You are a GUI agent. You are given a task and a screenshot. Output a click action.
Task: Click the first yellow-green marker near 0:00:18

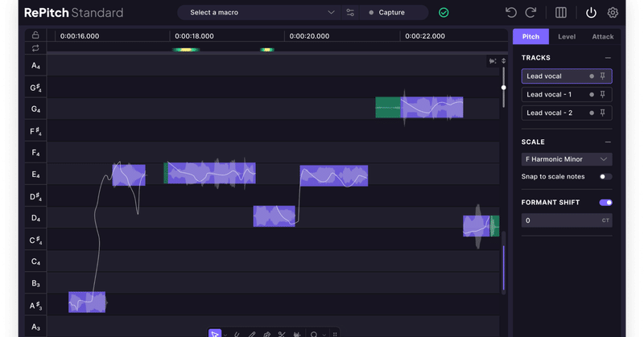186,50
